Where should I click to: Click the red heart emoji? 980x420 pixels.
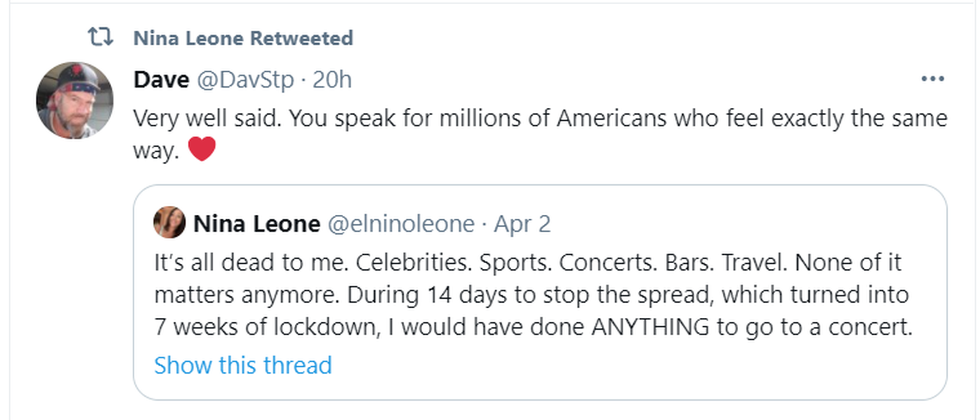[x=202, y=149]
